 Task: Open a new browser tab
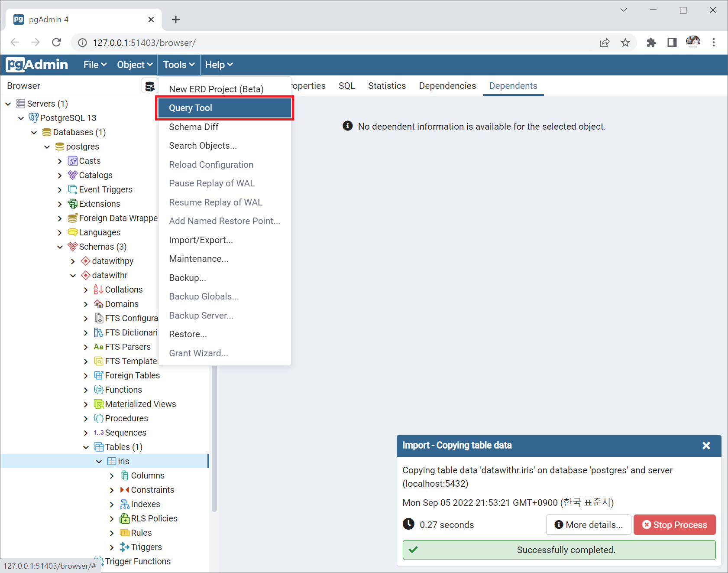click(x=175, y=20)
